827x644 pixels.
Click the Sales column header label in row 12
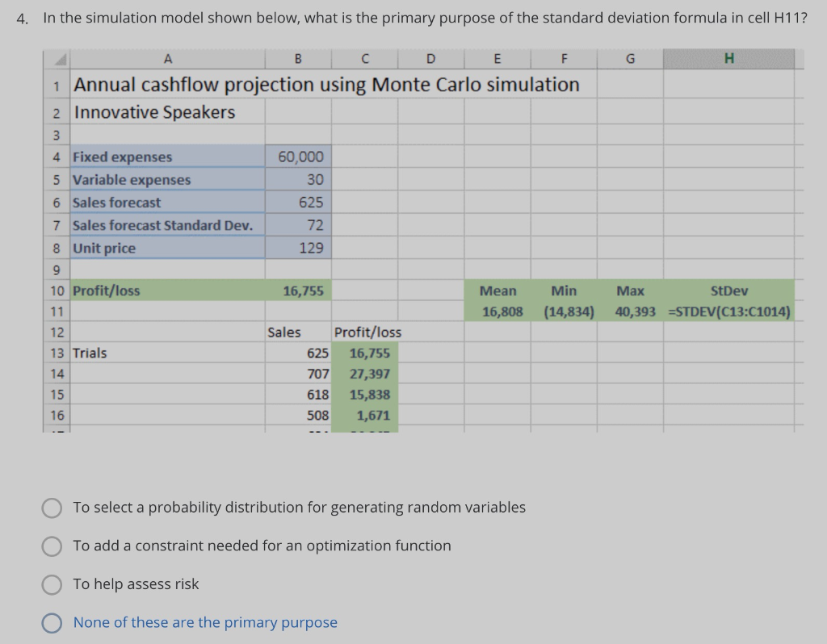click(x=283, y=332)
